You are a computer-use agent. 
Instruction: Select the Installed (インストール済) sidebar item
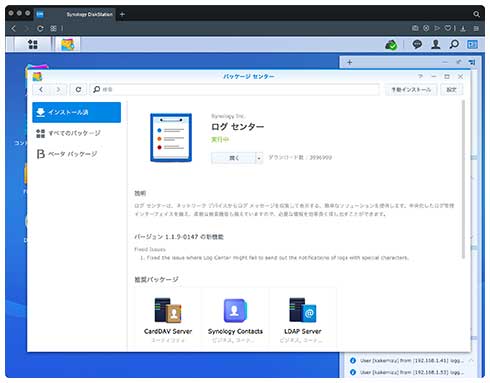(x=77, y=112)
